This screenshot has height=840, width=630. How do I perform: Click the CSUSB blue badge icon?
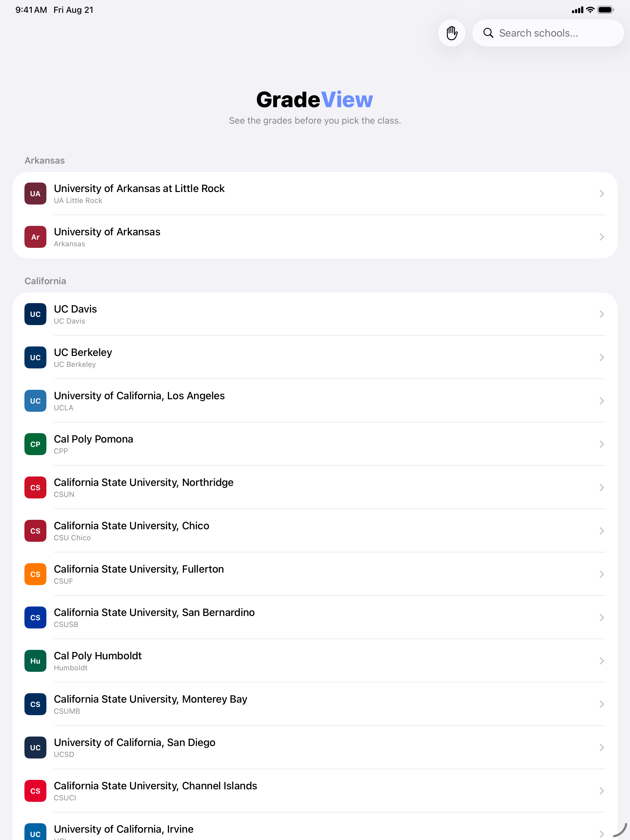click(x=35, y=617)
